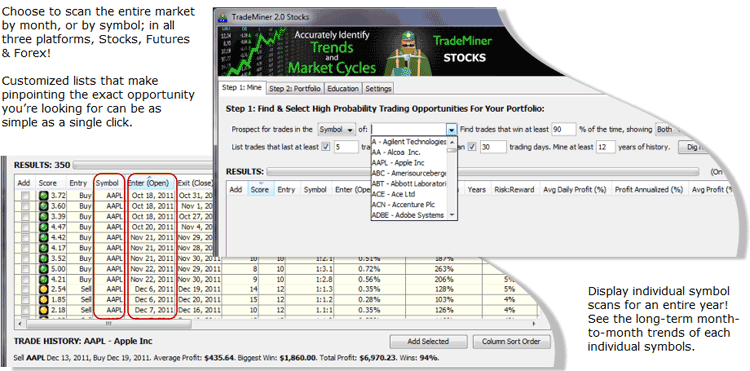Choose ADBE - Adobe Systems from list
Screen dimensions: 750x371
point(409,215)
